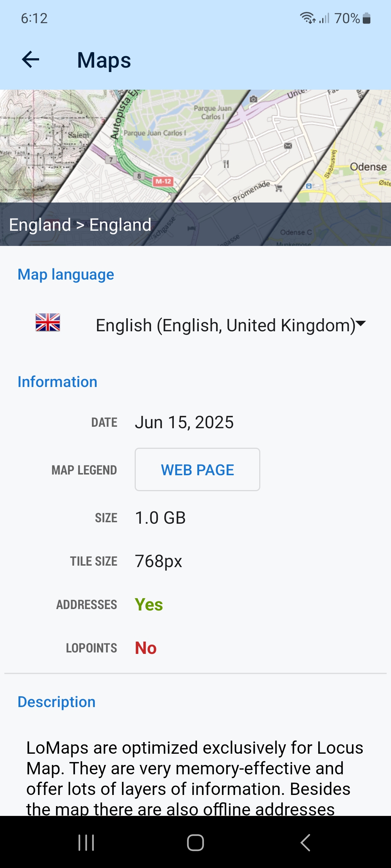The width and height of the screenshot is (391, 868).
Task: Open the map language dropdown arrow
Action: [361, 323]
